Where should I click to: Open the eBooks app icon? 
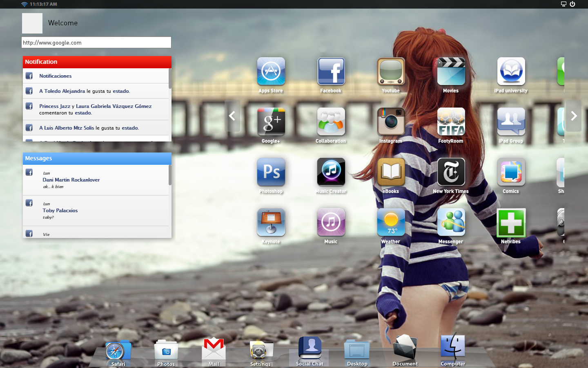point(391,172)
